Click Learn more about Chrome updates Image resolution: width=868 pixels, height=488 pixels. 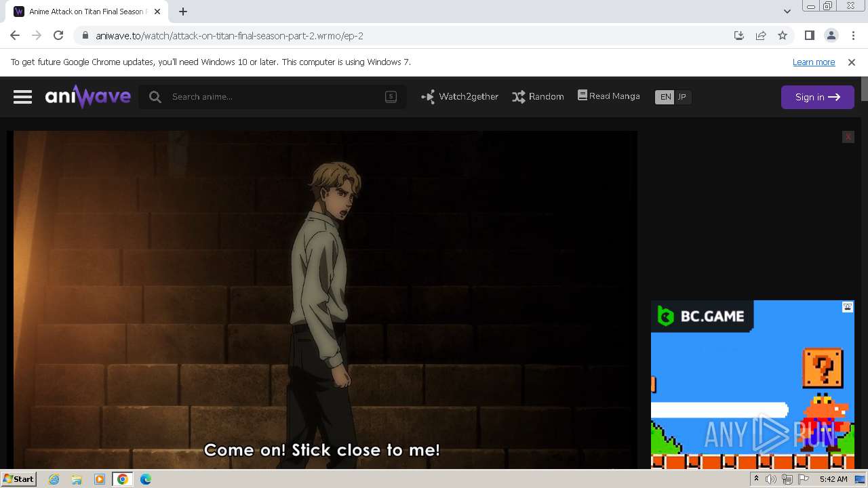click(814, 62)
